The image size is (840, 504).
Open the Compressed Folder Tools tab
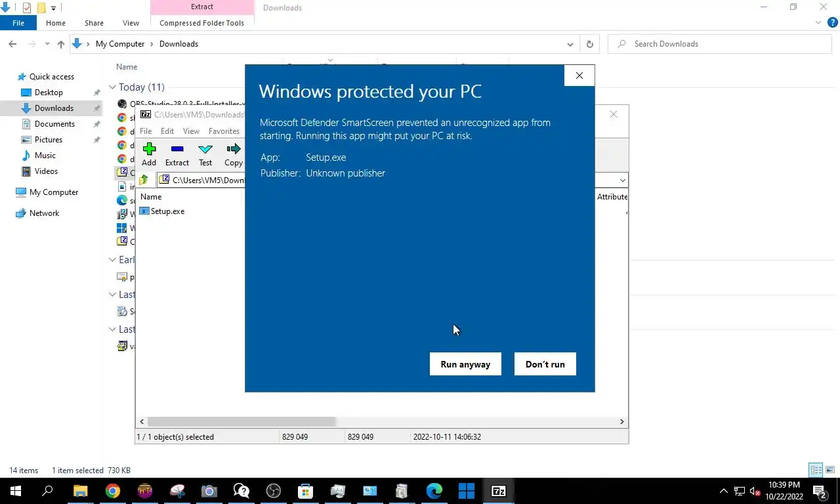point(201,23)
